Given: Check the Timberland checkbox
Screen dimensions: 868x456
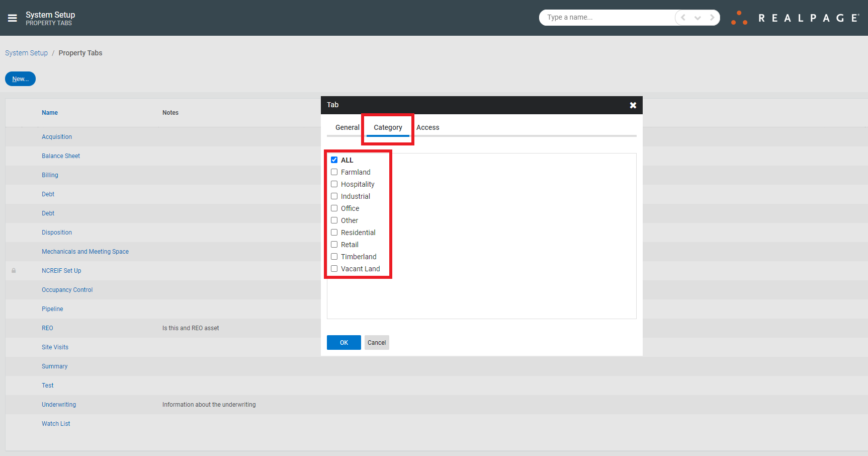Looking at the screenshot, I should [334, 257].
